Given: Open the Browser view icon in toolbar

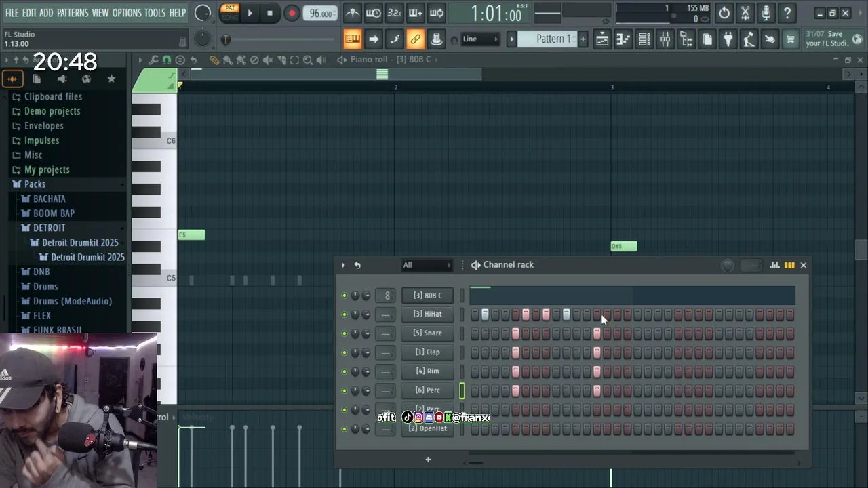Looking at the screenshot, I should [x=686, y=39].
